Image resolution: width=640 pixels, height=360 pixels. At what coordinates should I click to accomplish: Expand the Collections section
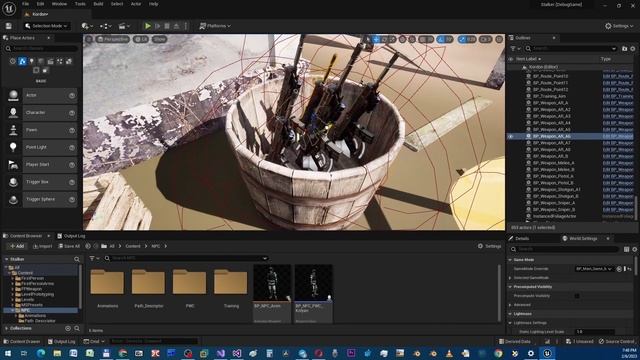[x=7, y=328]
